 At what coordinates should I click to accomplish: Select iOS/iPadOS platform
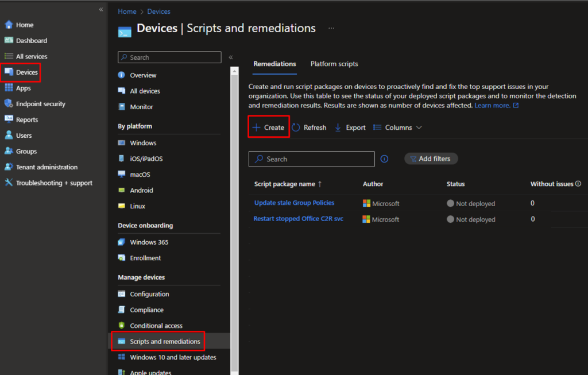[x=146, y=158]
